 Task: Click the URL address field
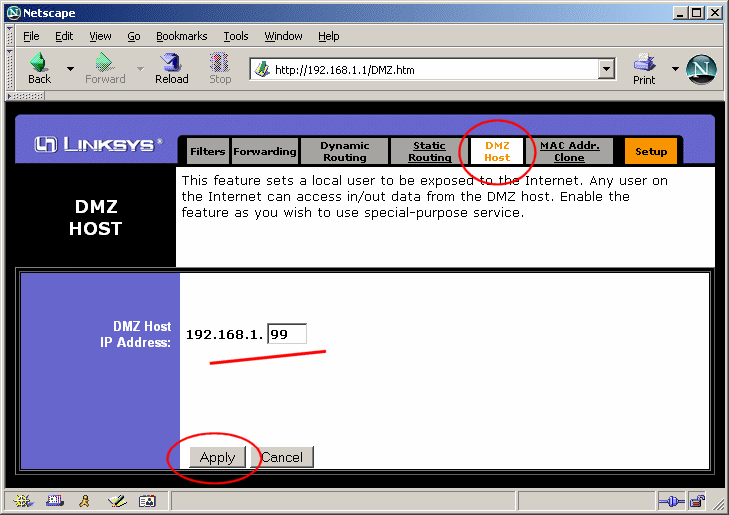[x=424, y=69]
